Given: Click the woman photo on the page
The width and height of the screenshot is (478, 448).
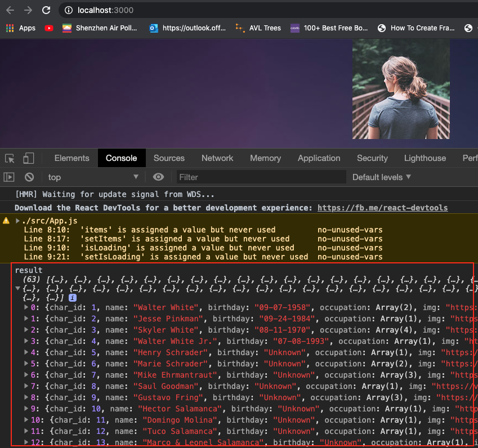Looking at the screenshot, I should 401,89.
